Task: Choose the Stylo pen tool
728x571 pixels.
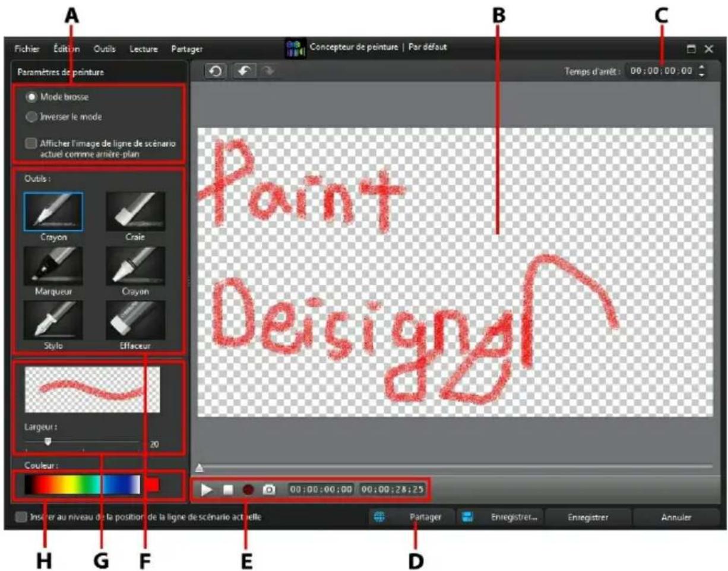Action: (x=53, y=320)
